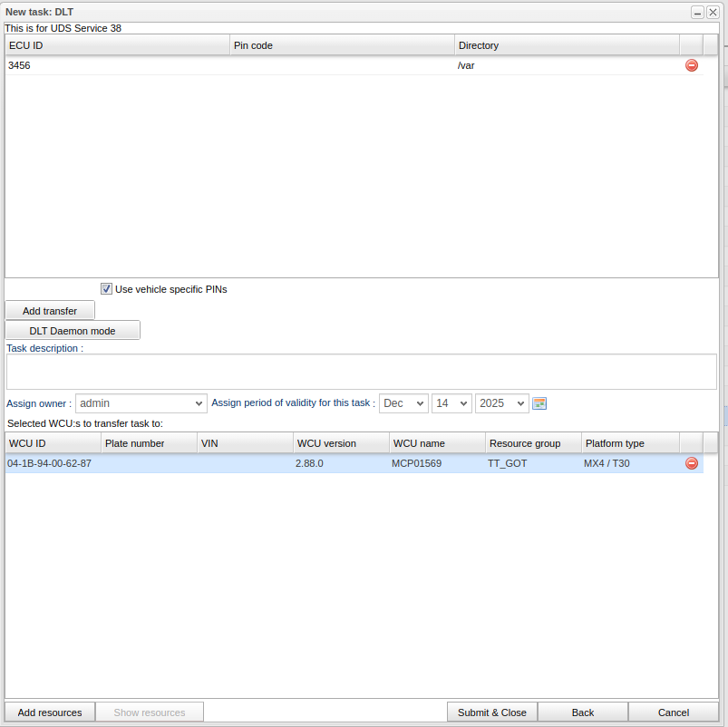
Task: Open the validity date calendar picker
Action: point(539,403)
